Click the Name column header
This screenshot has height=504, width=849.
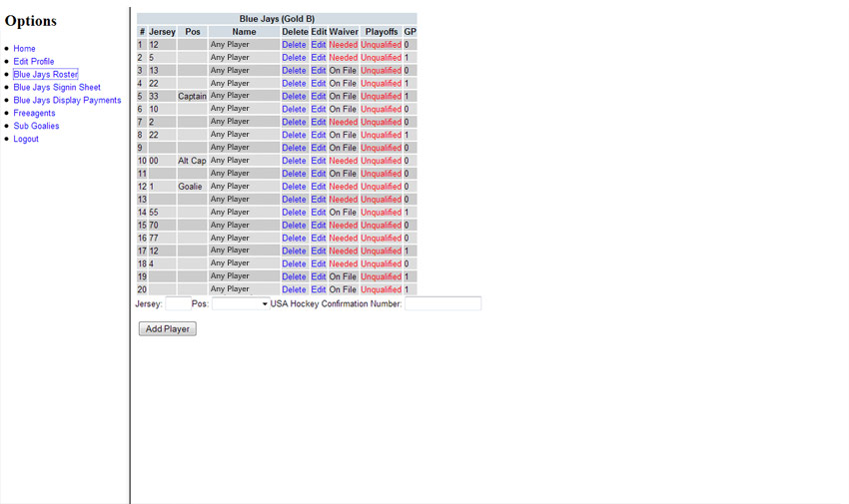tap(244, 32)
